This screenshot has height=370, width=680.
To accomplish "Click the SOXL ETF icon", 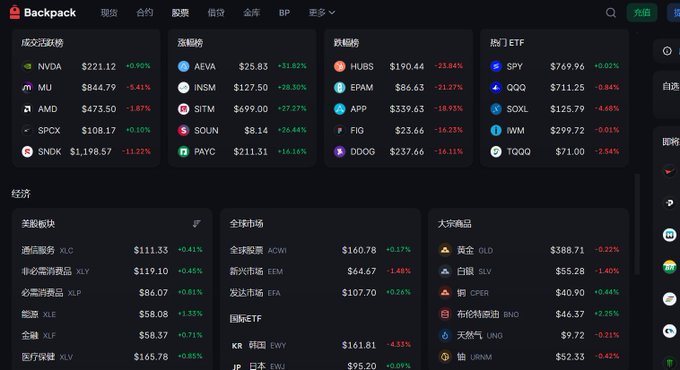I will point(496,109).
